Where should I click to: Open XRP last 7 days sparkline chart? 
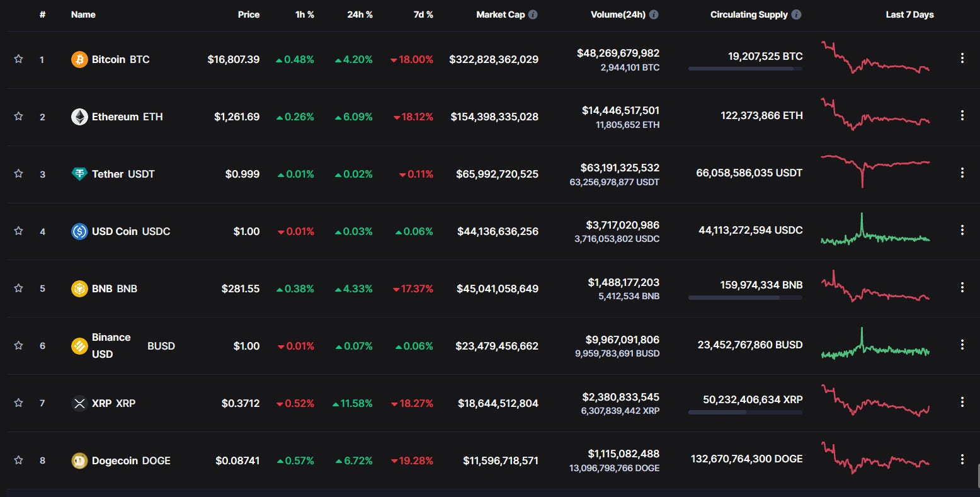pyautogui.click(x=875, y=401)
